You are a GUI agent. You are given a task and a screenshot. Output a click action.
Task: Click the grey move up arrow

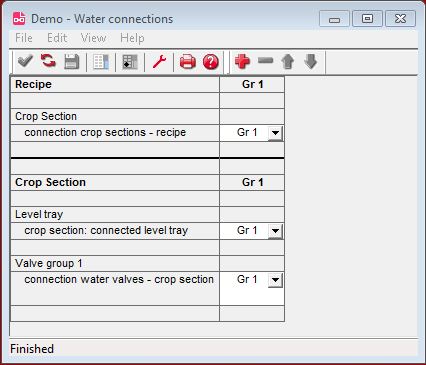(288, 62)
